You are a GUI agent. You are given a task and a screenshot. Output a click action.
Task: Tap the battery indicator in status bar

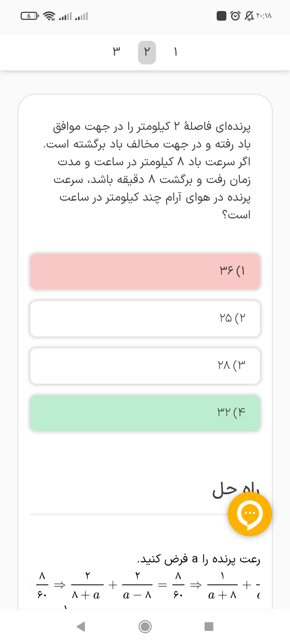pyautogui.click(x=30, y=16)
